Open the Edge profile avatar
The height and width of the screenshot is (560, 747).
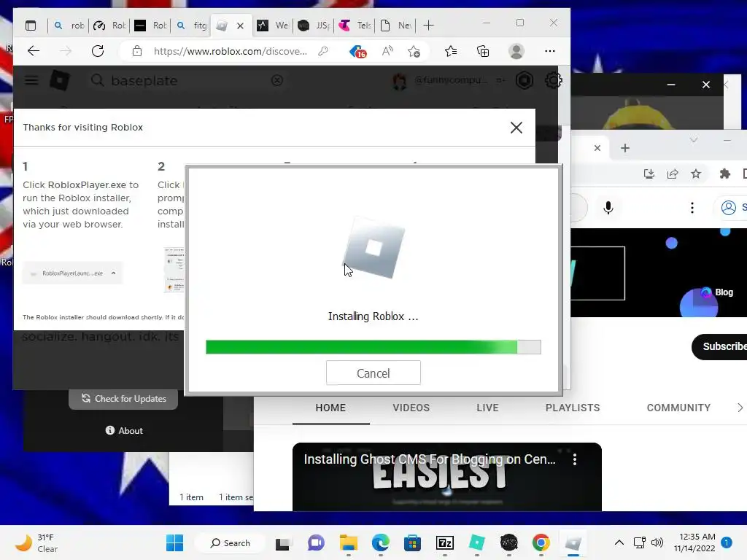coord(516,51)
